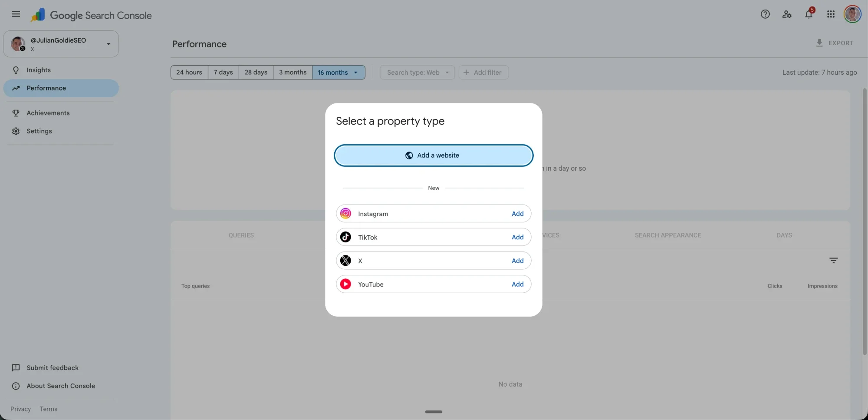Add a TikTok property
The width and height of the screenshot is (868, 420).
[x=517, y=237]
